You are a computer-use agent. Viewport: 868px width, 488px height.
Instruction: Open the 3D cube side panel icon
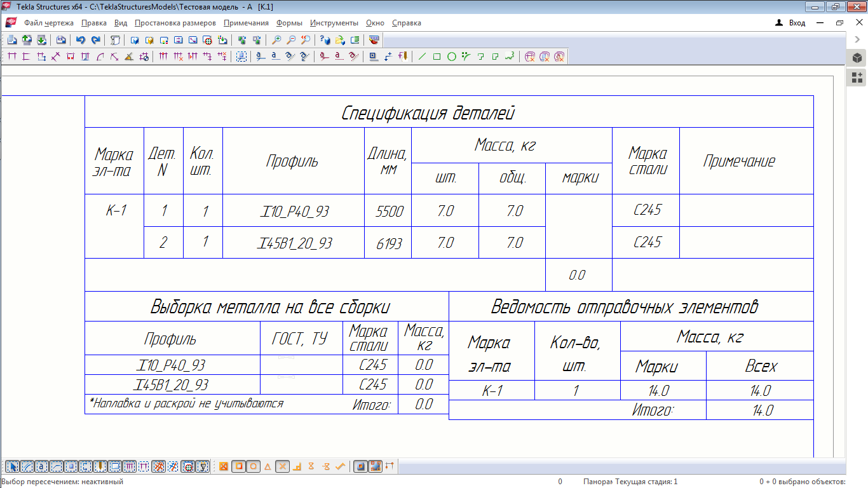(857, 58)
